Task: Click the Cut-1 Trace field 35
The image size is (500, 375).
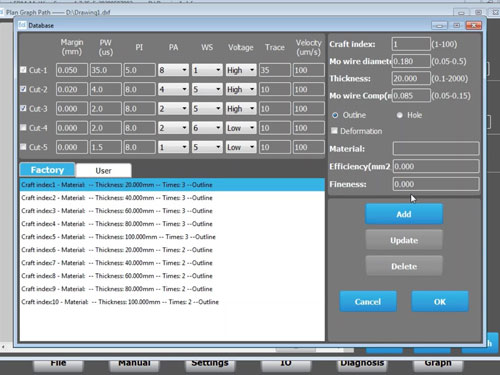Action: tap(275, 70)
